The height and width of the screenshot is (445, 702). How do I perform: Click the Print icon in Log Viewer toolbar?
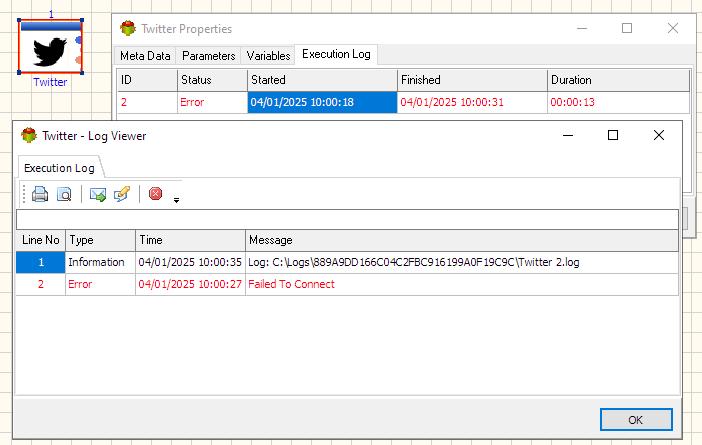40,194
